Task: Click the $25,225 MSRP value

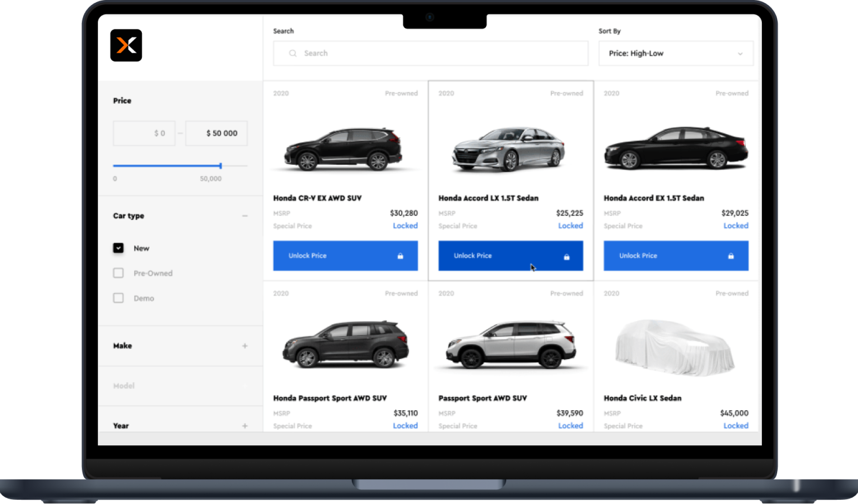Action: pos(569,213)
